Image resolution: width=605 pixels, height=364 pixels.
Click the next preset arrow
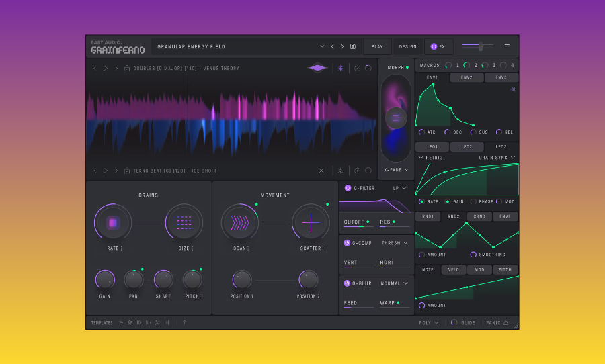[342, 47]
